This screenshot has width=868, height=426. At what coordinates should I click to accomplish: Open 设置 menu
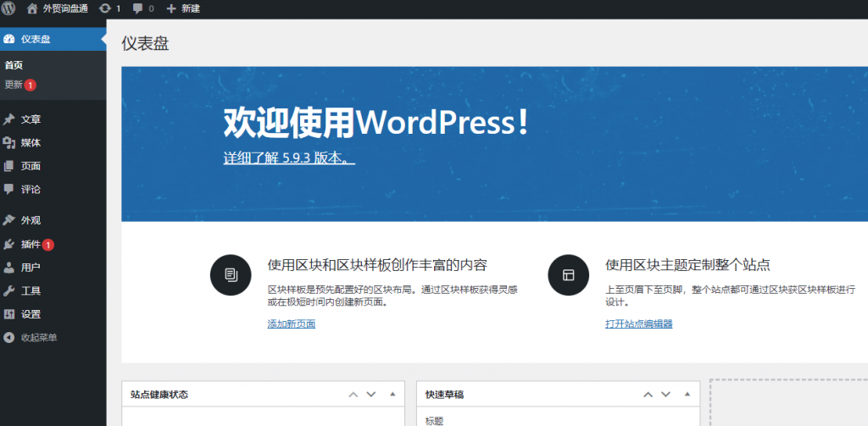pos(53,314)
